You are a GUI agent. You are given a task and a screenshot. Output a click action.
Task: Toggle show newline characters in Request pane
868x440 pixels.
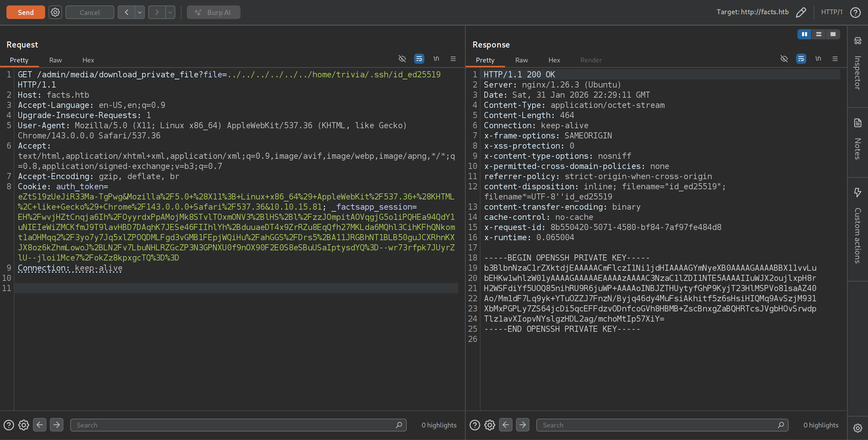click(436, 59)
